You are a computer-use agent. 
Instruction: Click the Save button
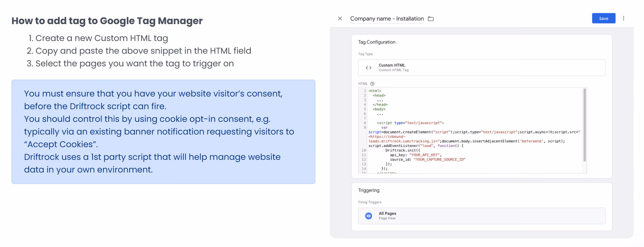pyautogui.click(x=604, y=18)
